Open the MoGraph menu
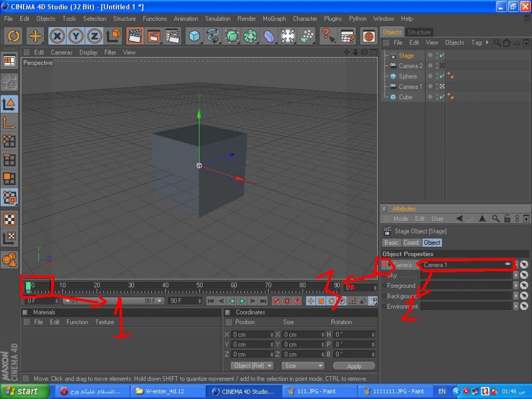This screenshot has width=532, height=399. click(274, 19)
